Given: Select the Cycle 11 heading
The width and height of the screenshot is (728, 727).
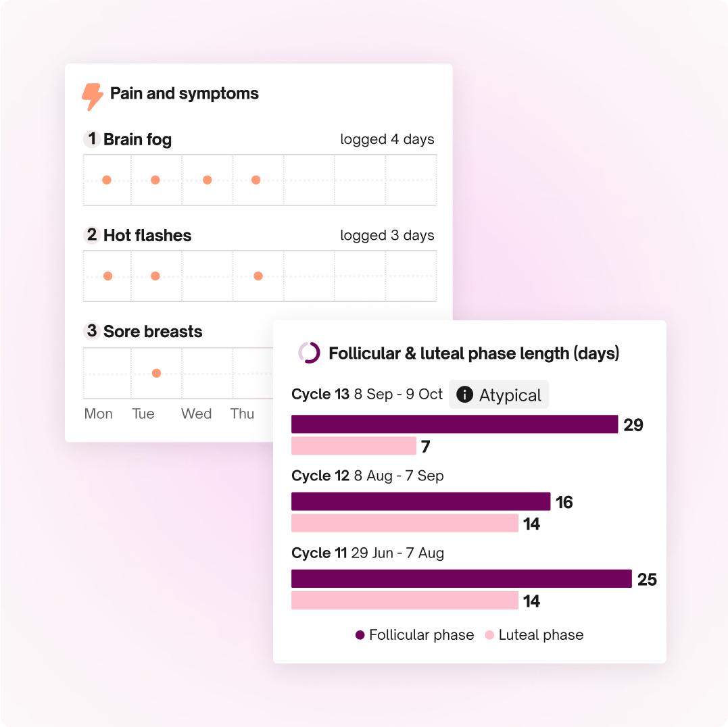Looking at the screenshot, I should pyautogui.click(x=319, y=553).
